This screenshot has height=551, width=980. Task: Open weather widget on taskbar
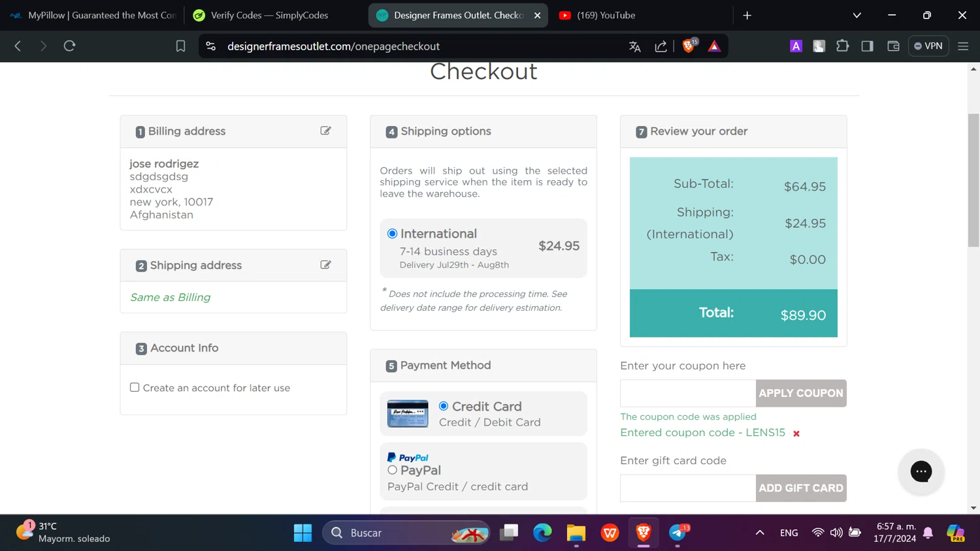pyautogui.click(x=64, y=532)
